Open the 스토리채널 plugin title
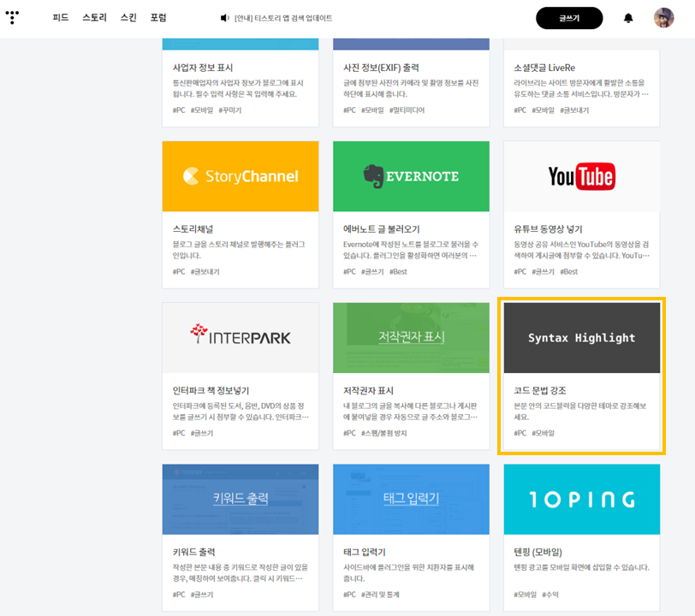Viewport: 695px width, 616px height. 193,229
